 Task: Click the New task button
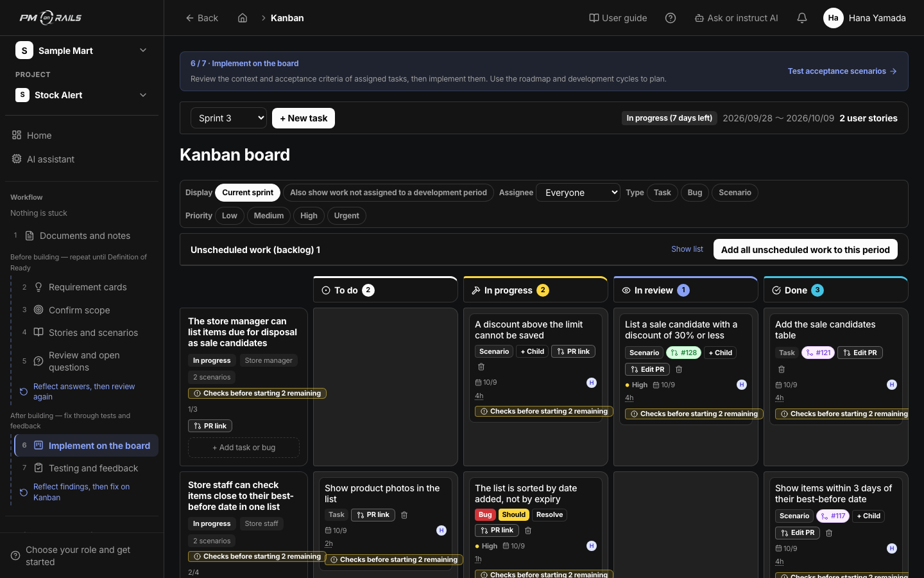pyautogui.click(x=304, y=118)
